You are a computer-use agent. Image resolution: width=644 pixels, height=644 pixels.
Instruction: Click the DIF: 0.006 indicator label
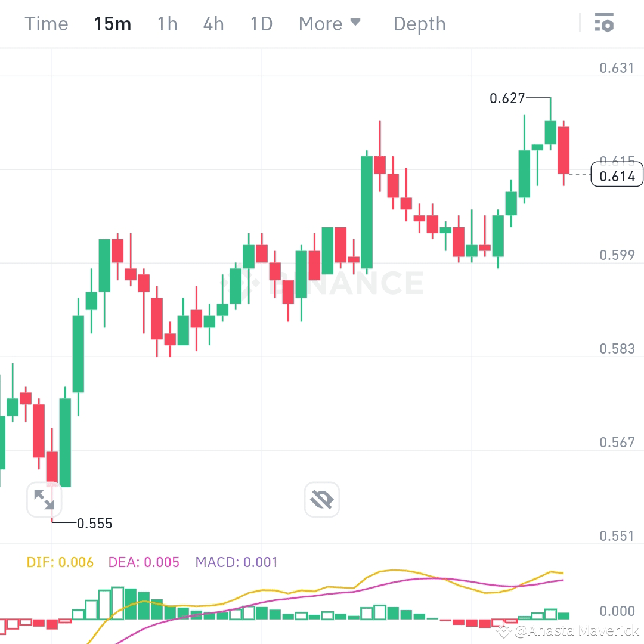[59, 562]
